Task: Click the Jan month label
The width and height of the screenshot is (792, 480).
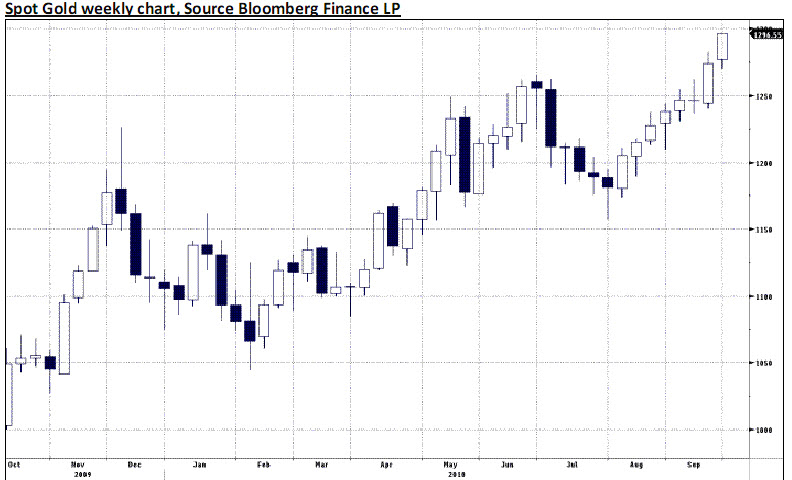Action: pyautogui.click(x=200, y=464)
